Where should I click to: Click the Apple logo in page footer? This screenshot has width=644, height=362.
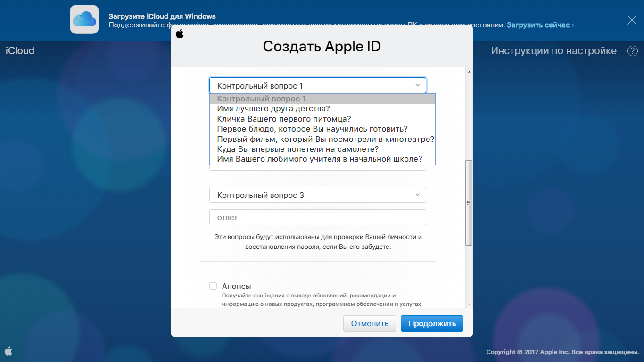[8, 351]
